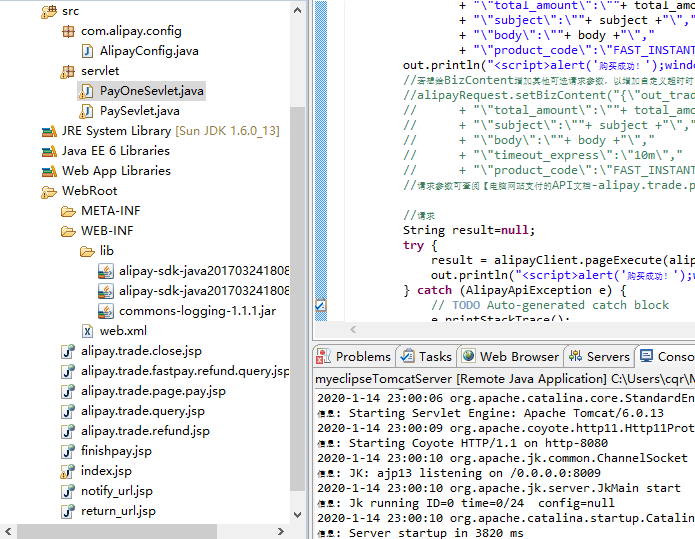Click the AlipayConfig.java file icon
Viewport: 695px width, 539px height.
coord(87,51)
